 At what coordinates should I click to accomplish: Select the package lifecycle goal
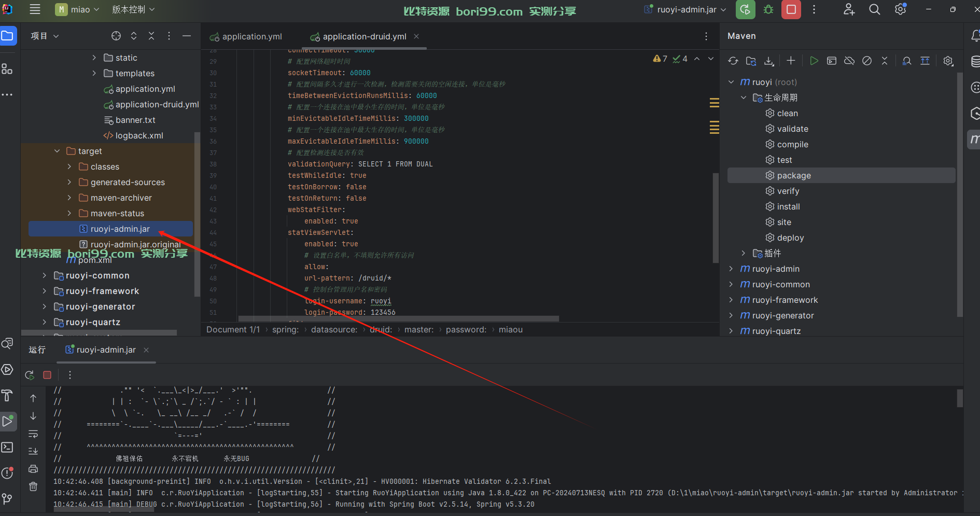click(x=841, y=175)
